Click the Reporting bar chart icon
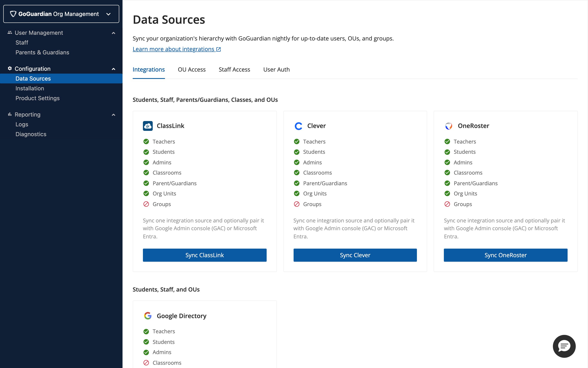The width and height of the screenshot is (588, 368). pos(10,114)
